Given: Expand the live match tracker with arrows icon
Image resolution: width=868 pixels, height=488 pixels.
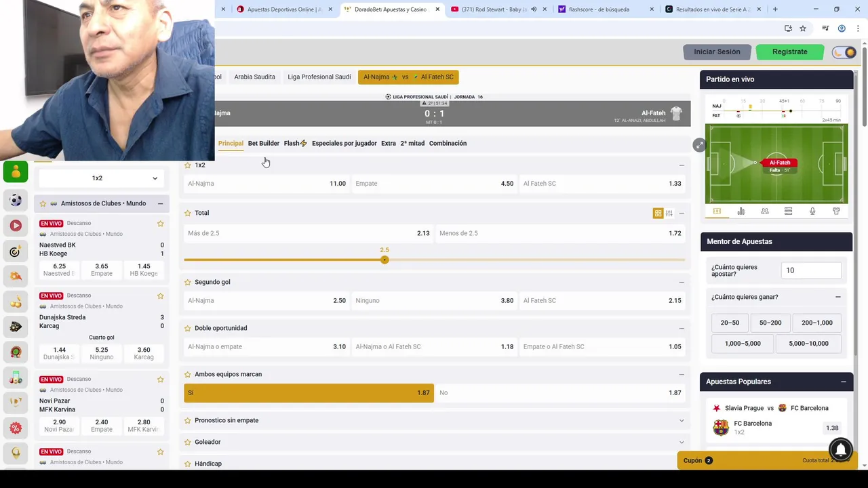Looking at the screenshot, I should (699, 144).
